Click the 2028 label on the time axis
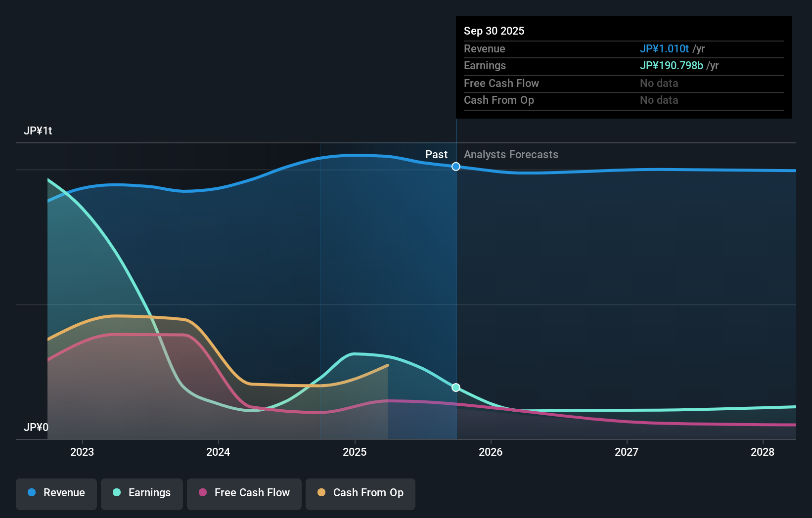This screenshot has height=518, width=812. coord(763,452)
